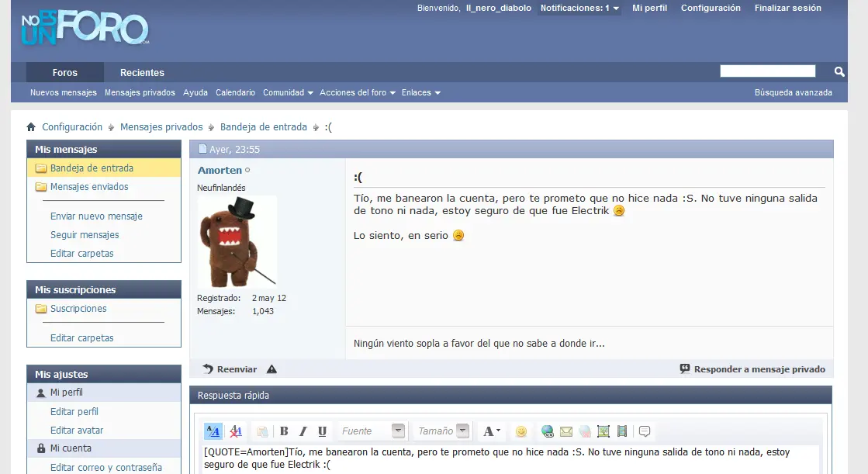Viewport: 868px width, 474px height.
Task: Open the Ayuda menu item
Action: point(195,92)
